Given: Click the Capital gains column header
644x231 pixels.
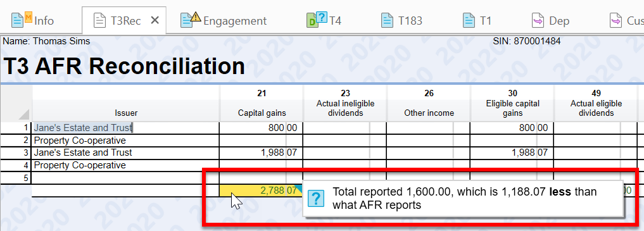Looking at the screenshot, I should (262, 103).
